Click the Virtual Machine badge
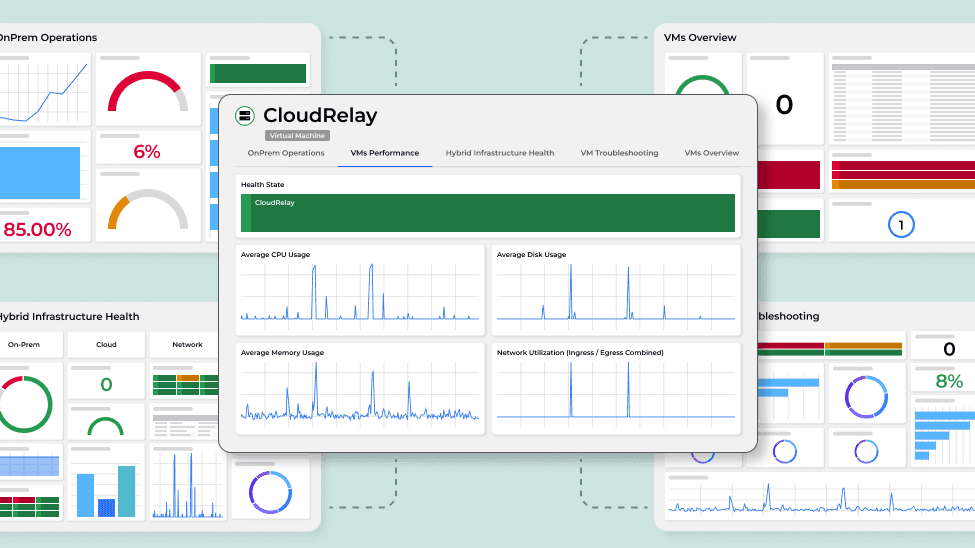This screenshot has height=548, width=975. [297, 135]
